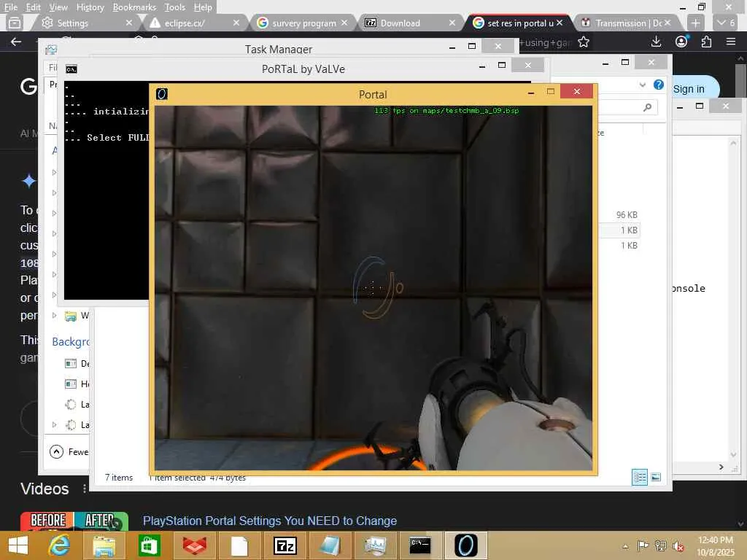This screenshot has height=560, width=747.
Task: Open the browser Edit menu
Action: click(33, 7)
